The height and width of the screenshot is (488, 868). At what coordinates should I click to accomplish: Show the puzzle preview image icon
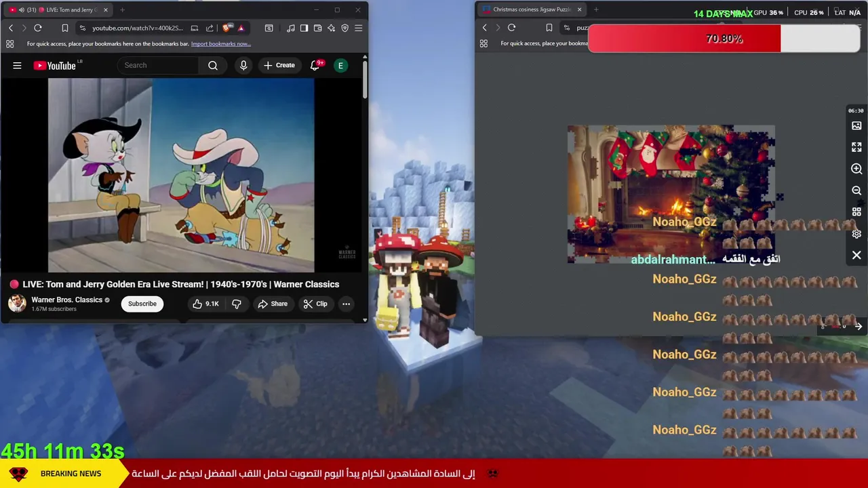[x=856, y=125]
